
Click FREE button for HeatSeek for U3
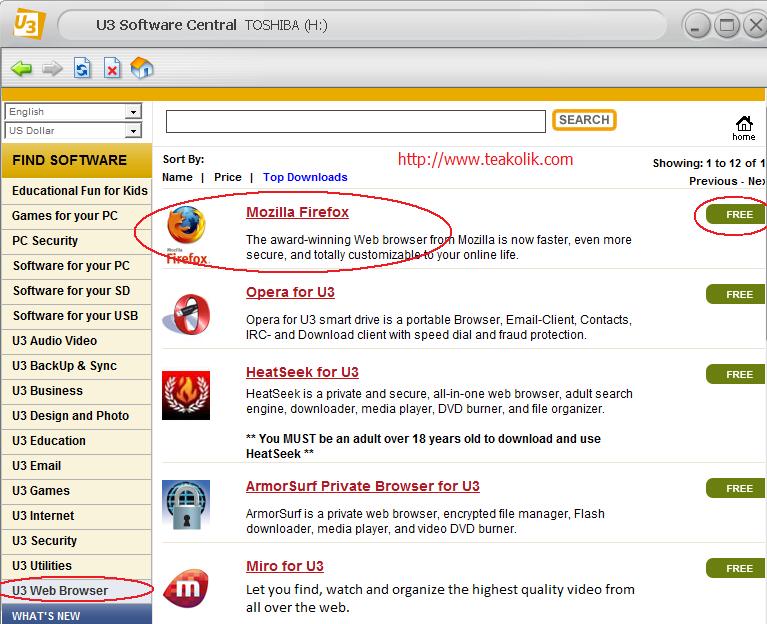[x=736, y=375]
